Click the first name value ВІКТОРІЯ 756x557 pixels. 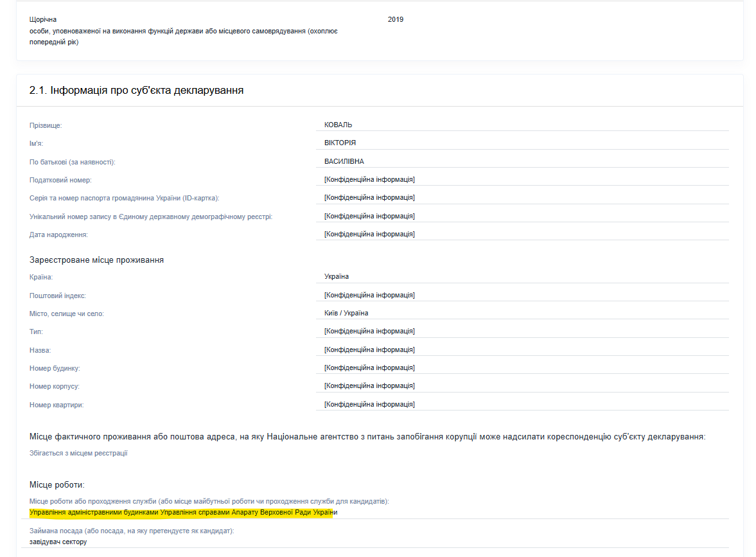(340, 143)
